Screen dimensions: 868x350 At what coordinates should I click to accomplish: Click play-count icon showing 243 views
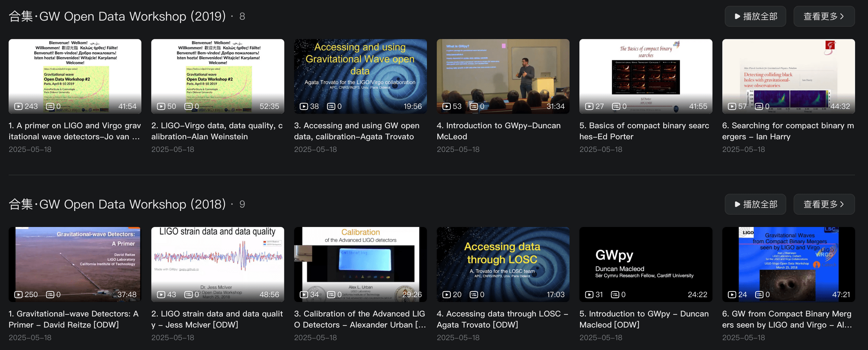coord(18,106)
